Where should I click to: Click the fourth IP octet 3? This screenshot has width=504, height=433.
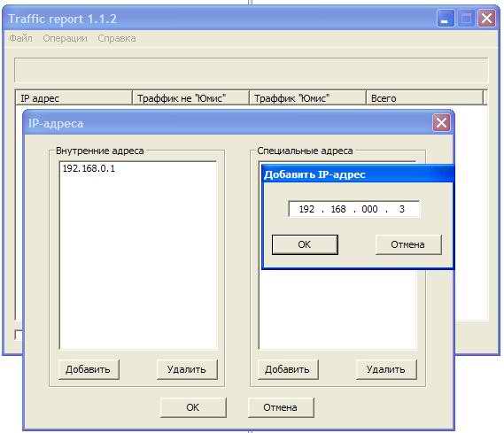[x=402, y=209]
